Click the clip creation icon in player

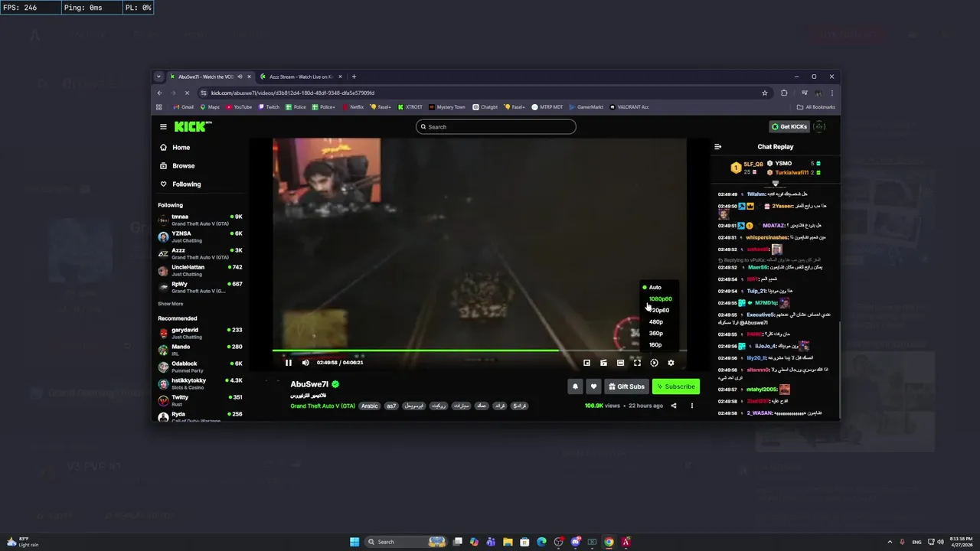pyautogui.click(x=603, y=363)
